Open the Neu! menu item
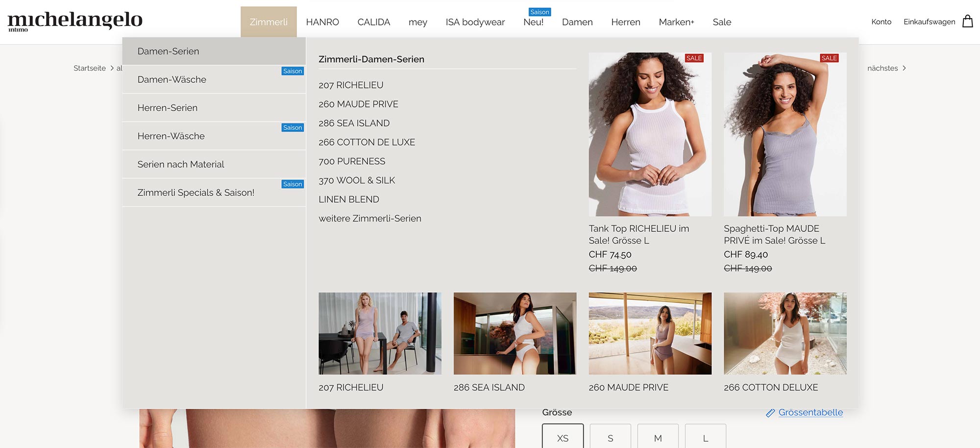The height and width of the screenshot is (448, 980). tap(534, 22)
